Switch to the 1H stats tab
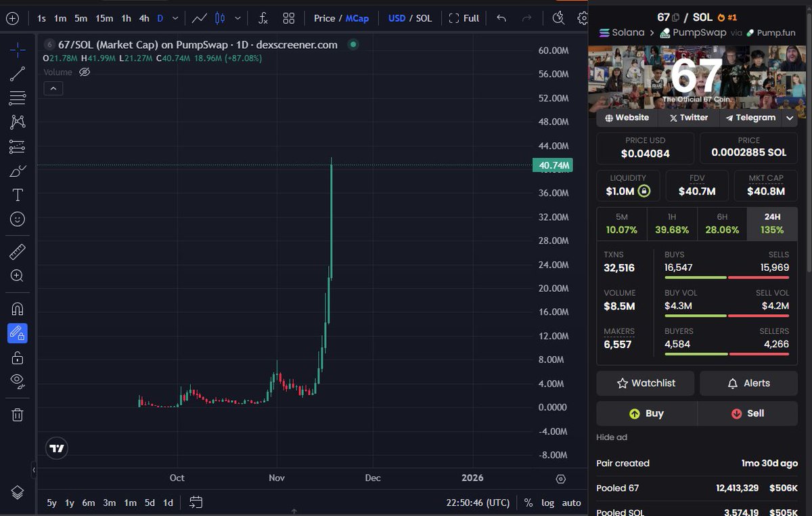This screenshot has height=516, width=812. 672,225
